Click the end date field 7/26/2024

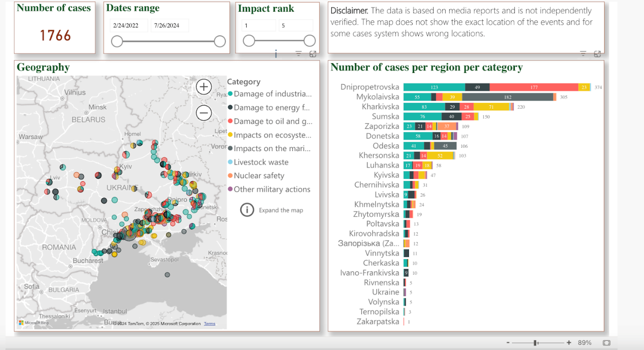point(170,26)
